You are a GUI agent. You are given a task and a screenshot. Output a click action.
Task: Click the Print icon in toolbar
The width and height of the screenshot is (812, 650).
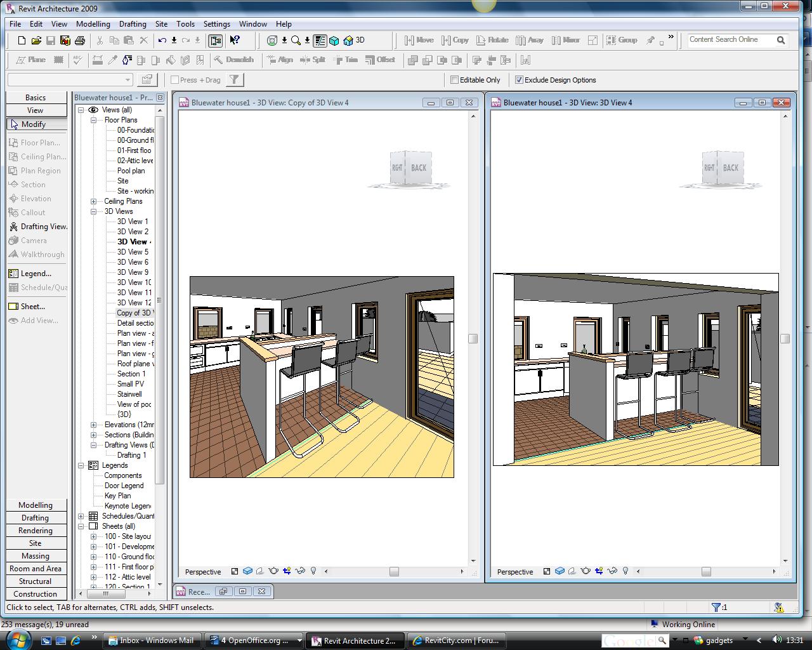80,41
